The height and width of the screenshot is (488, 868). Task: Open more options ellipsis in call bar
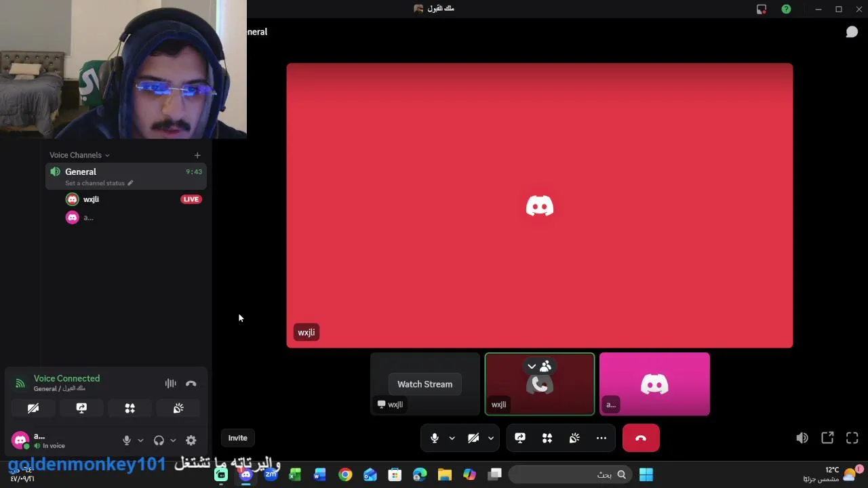(601, 438)
